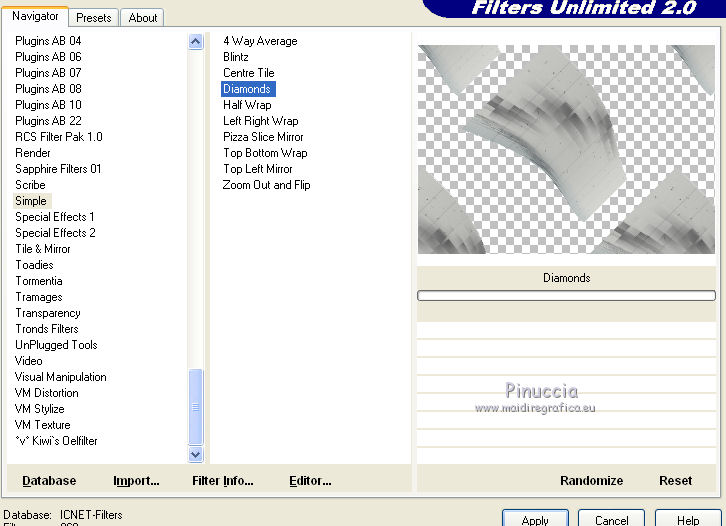Viewport: 726px width, 526px height.
Task: Select UnPlugged Tools category
Action: point(56,345)
